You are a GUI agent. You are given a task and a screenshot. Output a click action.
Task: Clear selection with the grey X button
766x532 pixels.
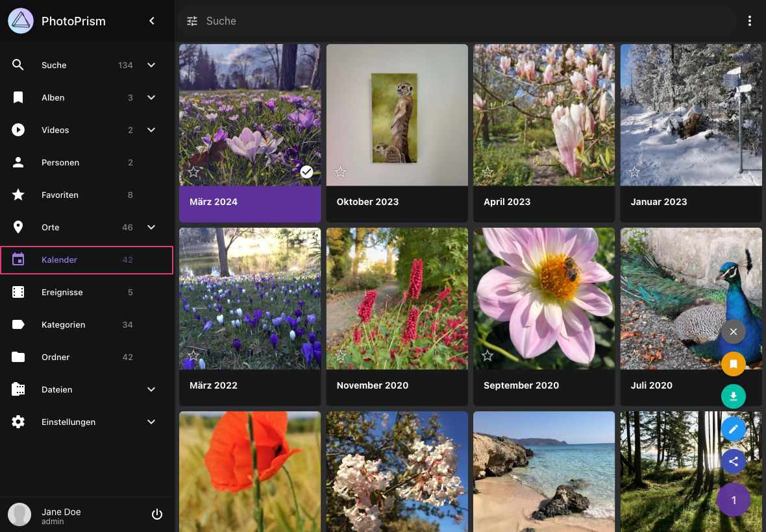click(734, 332)
